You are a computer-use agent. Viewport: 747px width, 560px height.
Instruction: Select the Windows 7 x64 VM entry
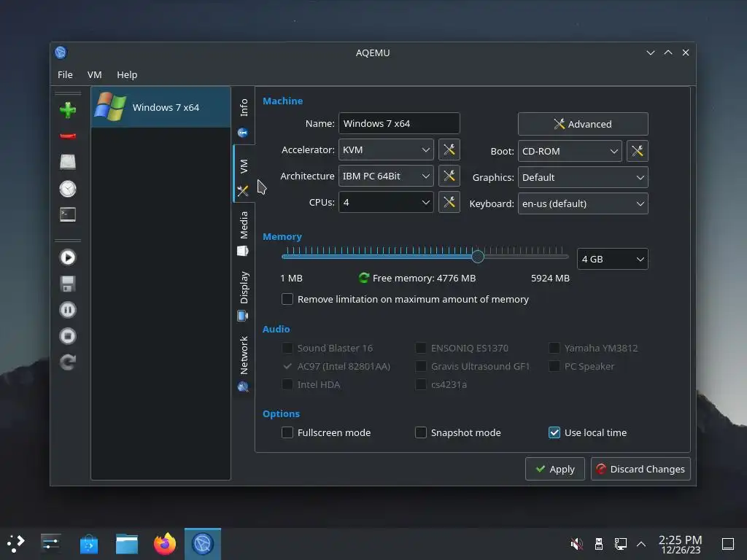coord(160,107)
